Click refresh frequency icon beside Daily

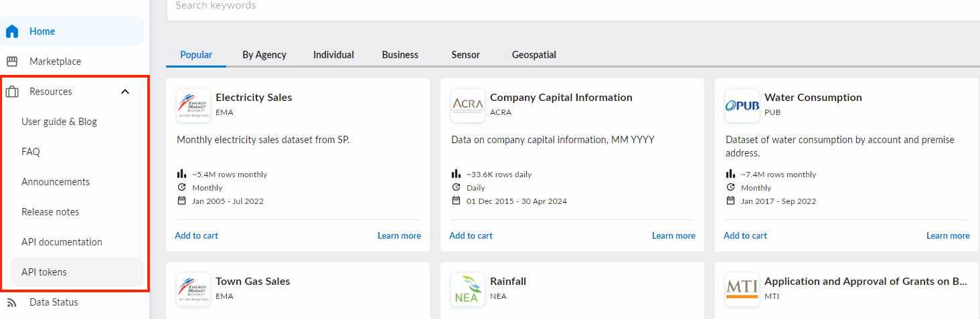456,187
